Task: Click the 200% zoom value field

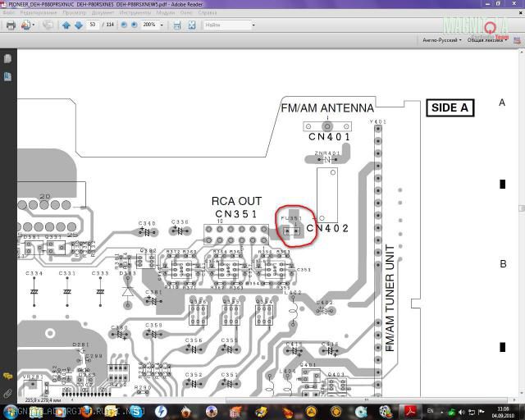Action: click(149, 25)
